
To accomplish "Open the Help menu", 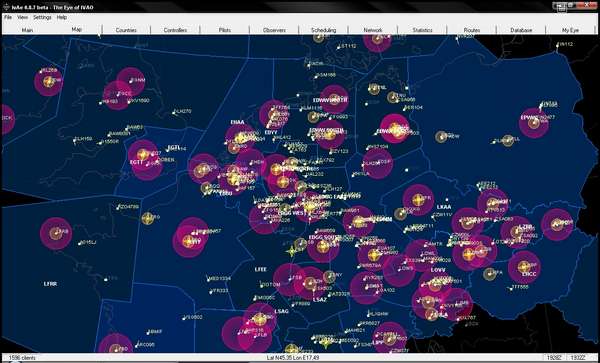I will pos(62,18).
